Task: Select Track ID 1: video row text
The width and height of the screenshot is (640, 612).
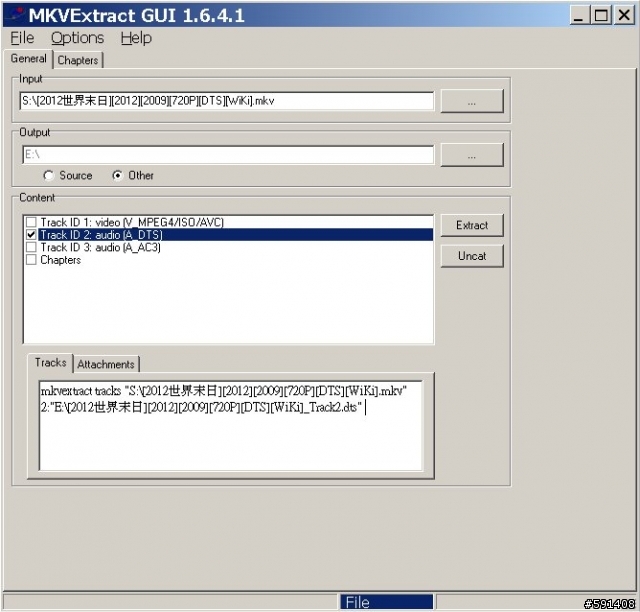Action: (132, 223)
